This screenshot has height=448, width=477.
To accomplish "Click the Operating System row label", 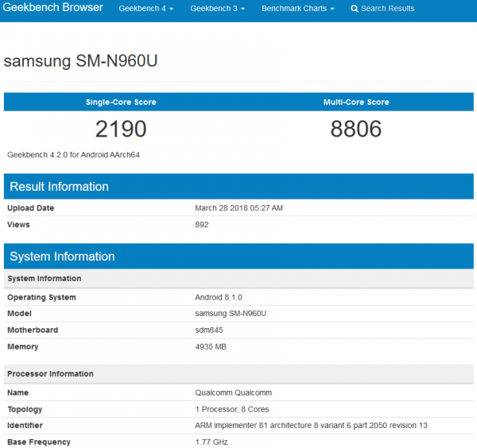I will [x=41, y=297].
